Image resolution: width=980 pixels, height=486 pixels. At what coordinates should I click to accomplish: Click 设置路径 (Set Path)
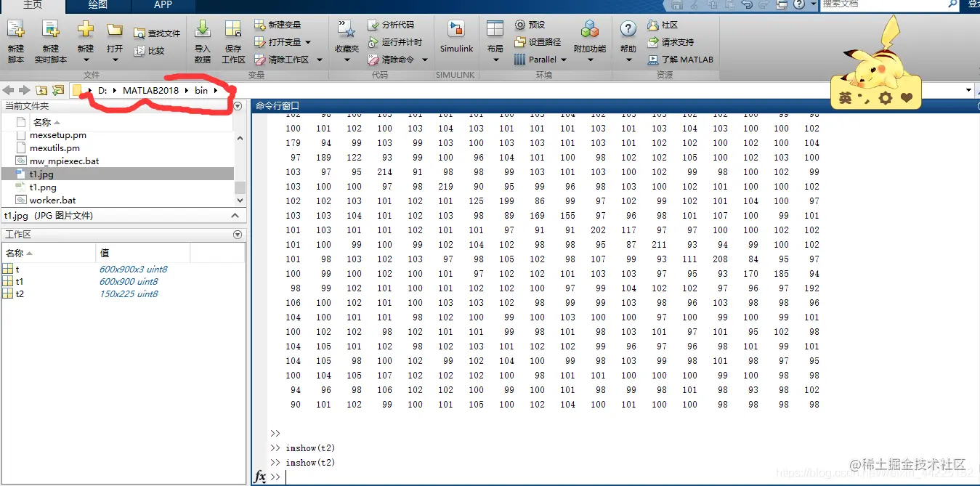coord(538,42)
